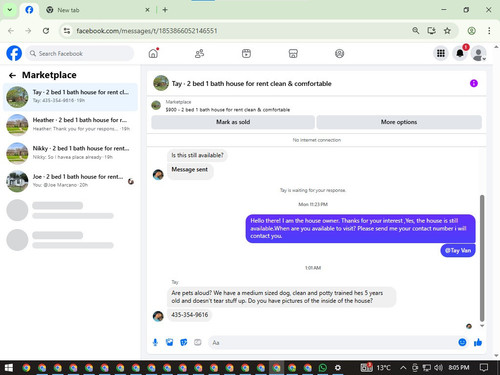This screenshot has height=375, width=500.
Task: Open the Facebook Home icon
Action: coord(153,53)
